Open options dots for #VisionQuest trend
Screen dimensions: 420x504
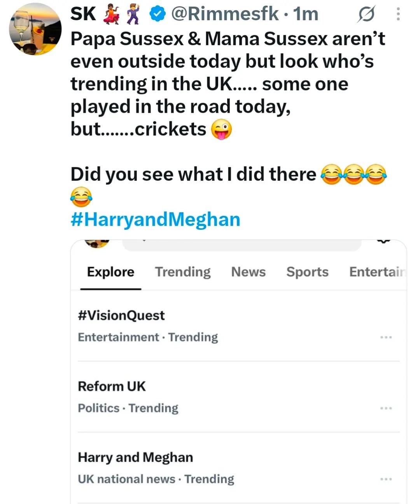(x=386, y=337)
